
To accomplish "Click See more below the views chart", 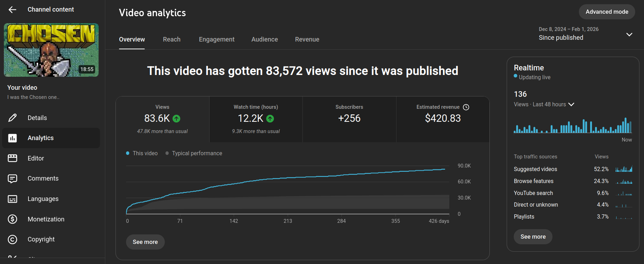I will click(145, 242).
